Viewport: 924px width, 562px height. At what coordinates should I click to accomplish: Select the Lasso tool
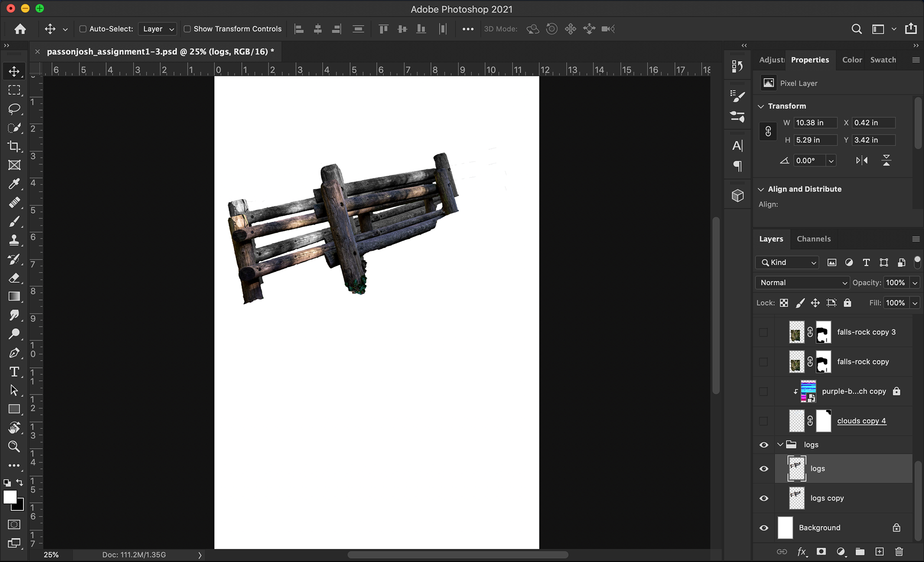tap(14, 109)
